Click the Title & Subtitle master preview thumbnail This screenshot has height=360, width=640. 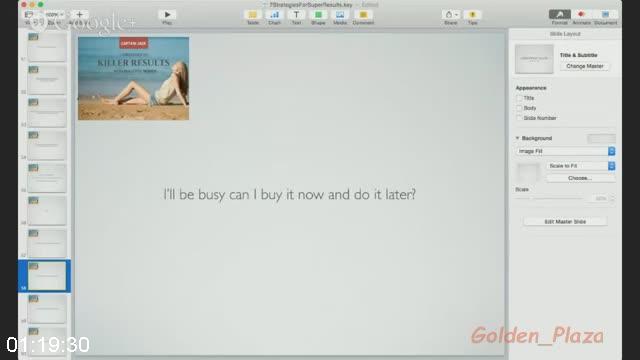(x=534, y=59)
